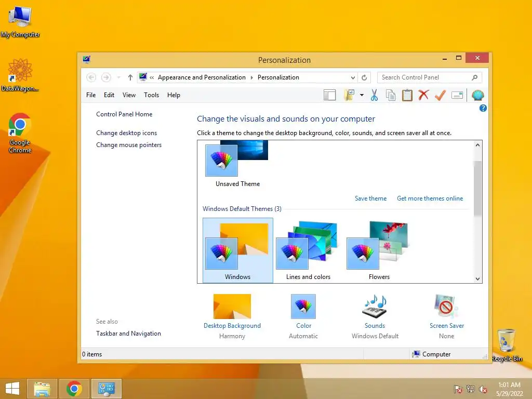532x399 pixels.
Task: Click the preview pane layout toolbar icon
Action: [329, 96]
